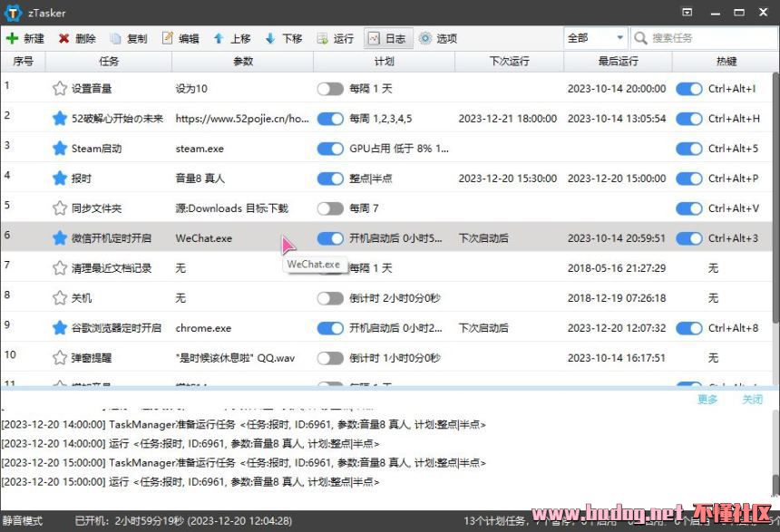Star the 弹窗提醒 task

click(60, 357)
